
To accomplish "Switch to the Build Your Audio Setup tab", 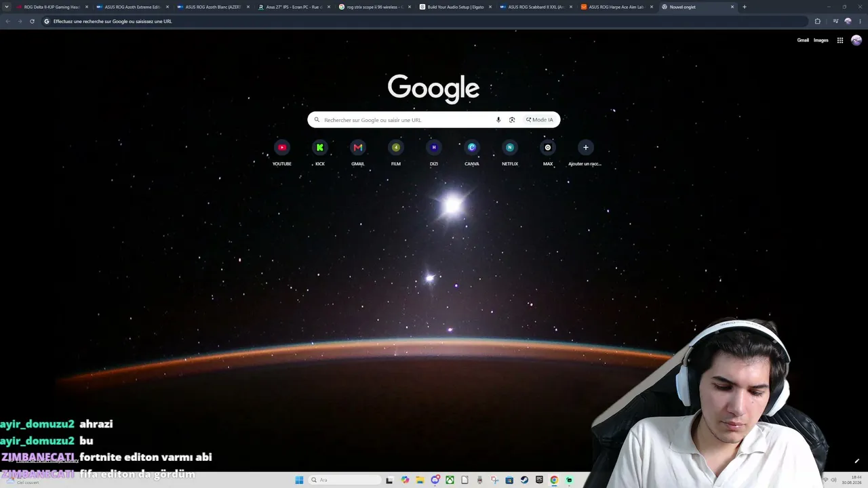I will point(456,7).
